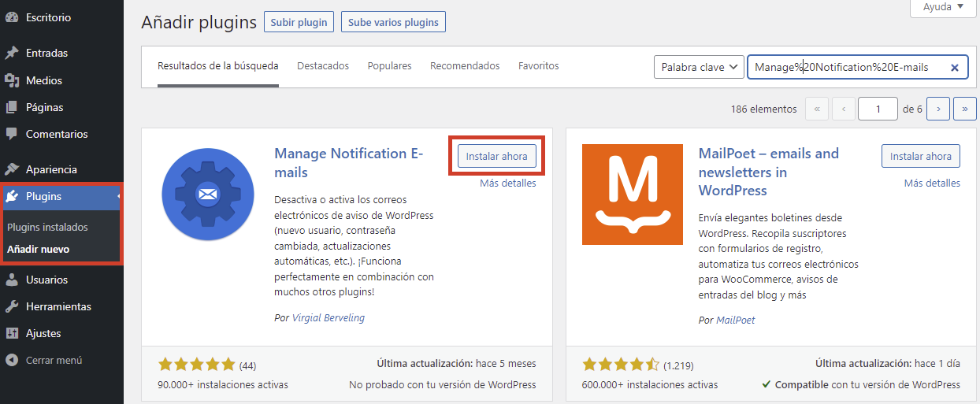
Task: Click the MailPoet star rating
Action: click(x=621, y=365)
